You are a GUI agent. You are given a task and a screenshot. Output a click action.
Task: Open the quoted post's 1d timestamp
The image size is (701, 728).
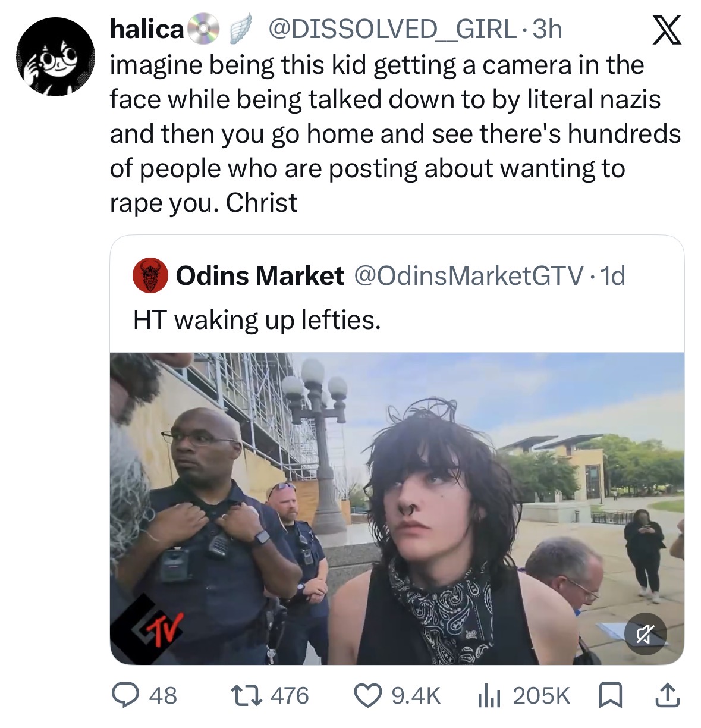613,275
